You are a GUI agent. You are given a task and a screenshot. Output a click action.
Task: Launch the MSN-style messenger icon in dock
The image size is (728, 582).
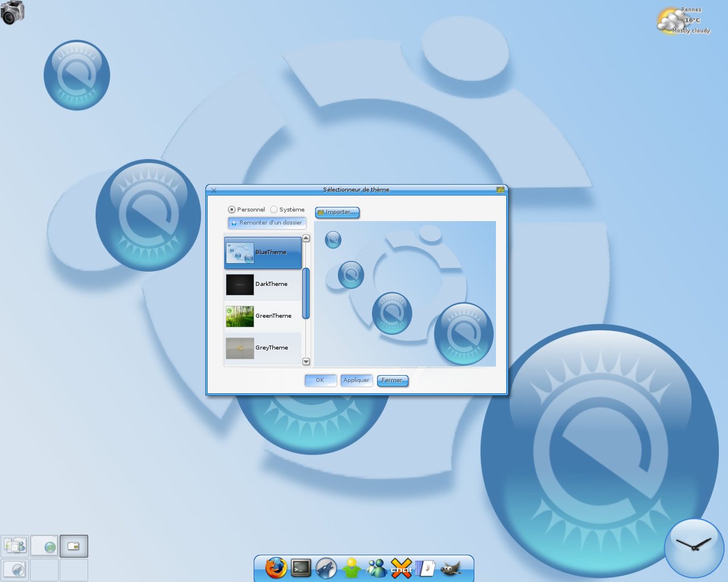click(377, 568)
